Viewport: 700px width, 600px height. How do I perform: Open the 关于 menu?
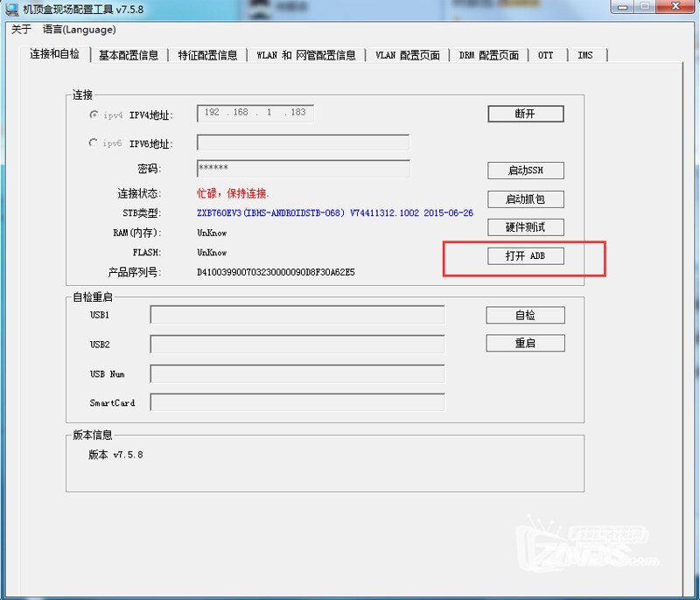click(x=21, y=30)
